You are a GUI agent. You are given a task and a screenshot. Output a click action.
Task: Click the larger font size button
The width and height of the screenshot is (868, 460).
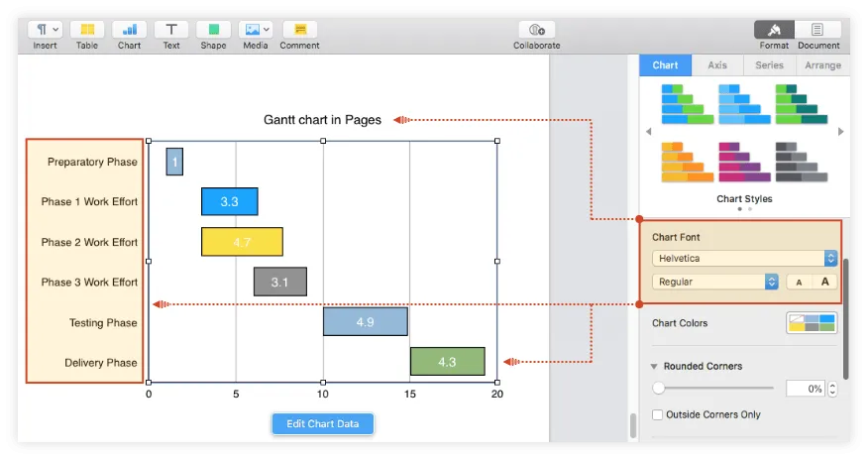pyautogui.click(x=824, y=282)
